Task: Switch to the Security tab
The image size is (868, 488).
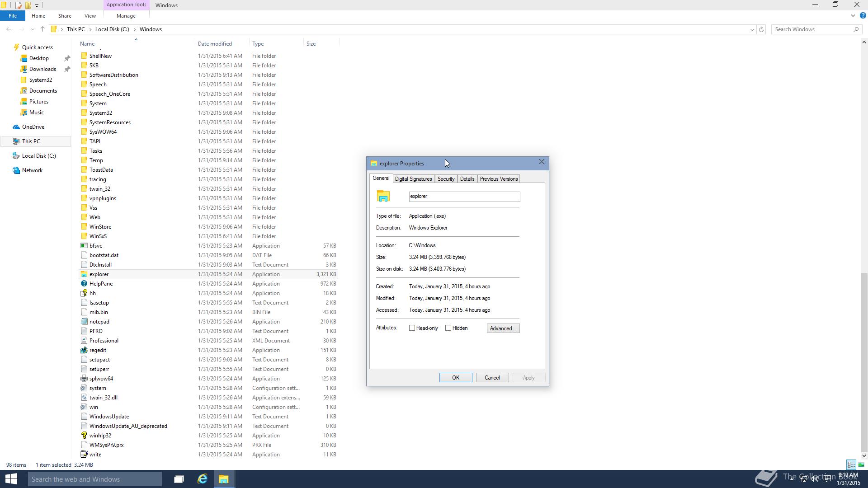Action: 446,179
